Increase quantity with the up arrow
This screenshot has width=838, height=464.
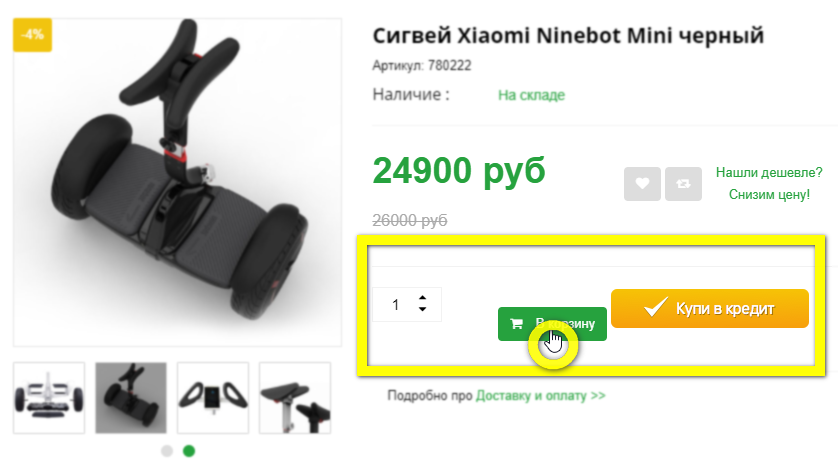[x=422, y=298]
